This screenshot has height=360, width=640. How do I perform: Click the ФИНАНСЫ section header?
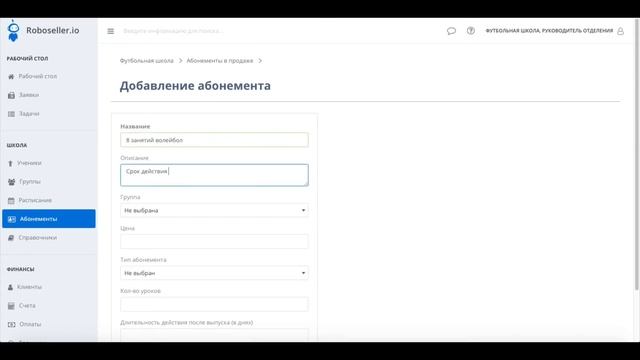tap(20, 269)
